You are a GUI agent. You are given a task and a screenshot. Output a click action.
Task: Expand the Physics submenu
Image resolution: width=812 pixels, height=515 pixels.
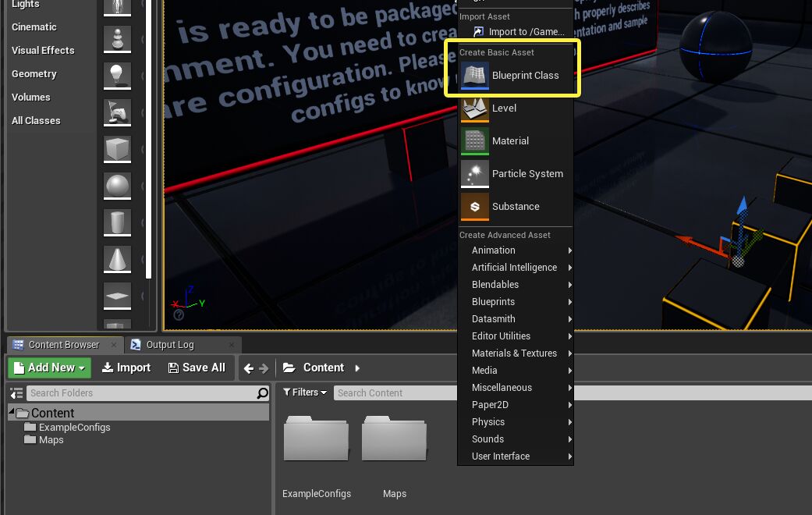coord(488,422)
